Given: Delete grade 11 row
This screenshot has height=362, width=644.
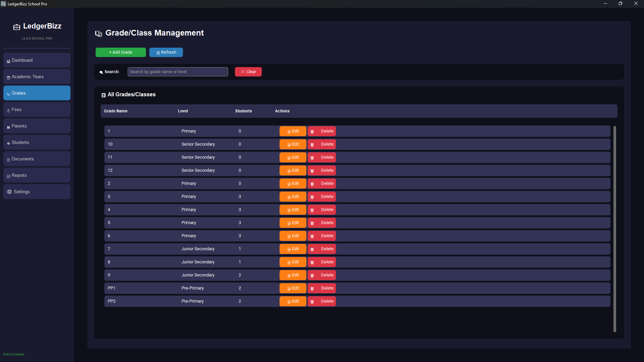Looking at the screenshot, I should tap(322, 157).
